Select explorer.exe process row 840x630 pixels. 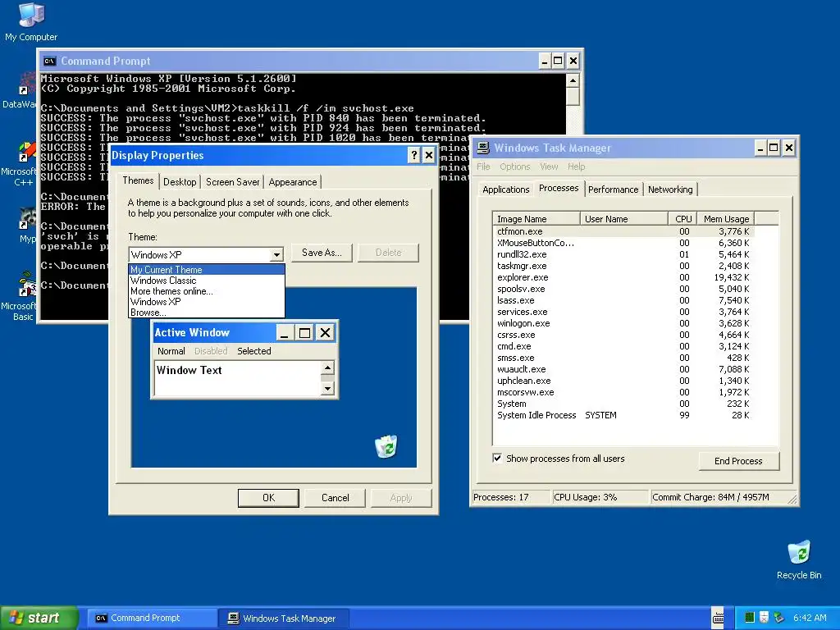click(x=623, y=277)
